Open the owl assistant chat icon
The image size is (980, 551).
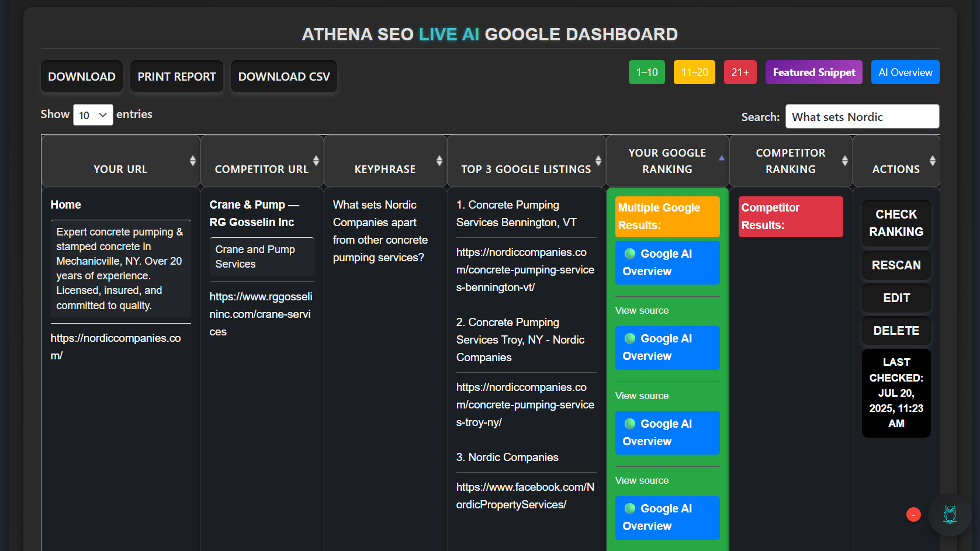point(950,515)
